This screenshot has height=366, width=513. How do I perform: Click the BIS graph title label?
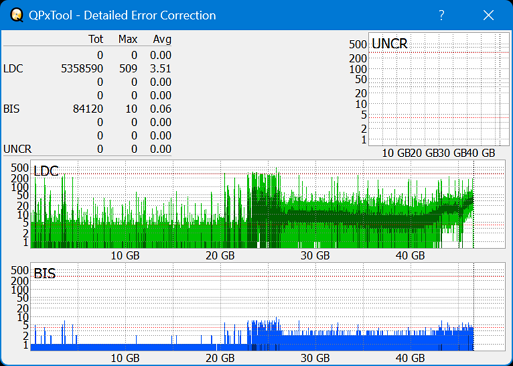click(x=45, y=274)
